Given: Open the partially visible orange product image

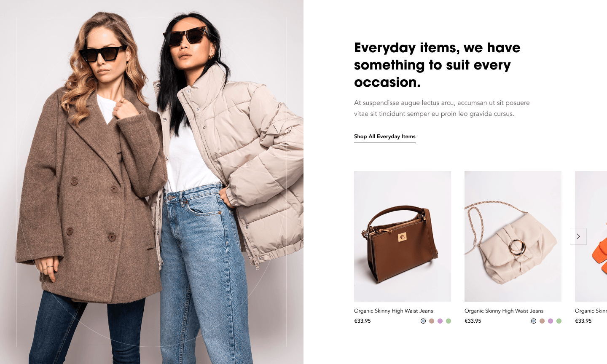Looking at the screenshot, I should tap(591, 236).
